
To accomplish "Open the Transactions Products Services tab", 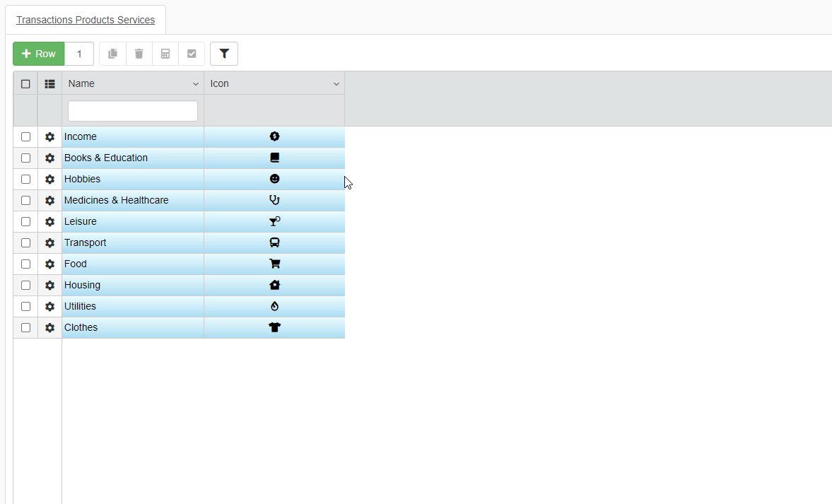I will 86,20.
